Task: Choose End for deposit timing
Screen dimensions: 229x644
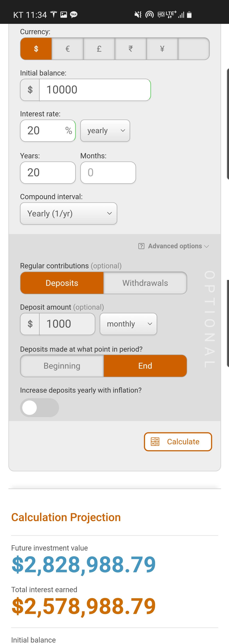Action: [x=145, y=366]
